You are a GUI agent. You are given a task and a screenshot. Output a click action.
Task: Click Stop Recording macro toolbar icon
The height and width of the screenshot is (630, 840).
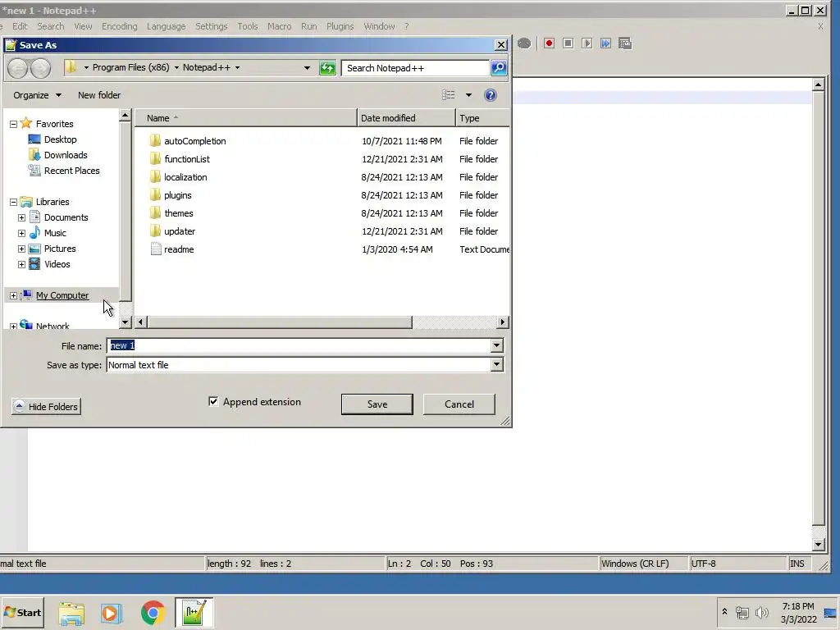(568, 43)
